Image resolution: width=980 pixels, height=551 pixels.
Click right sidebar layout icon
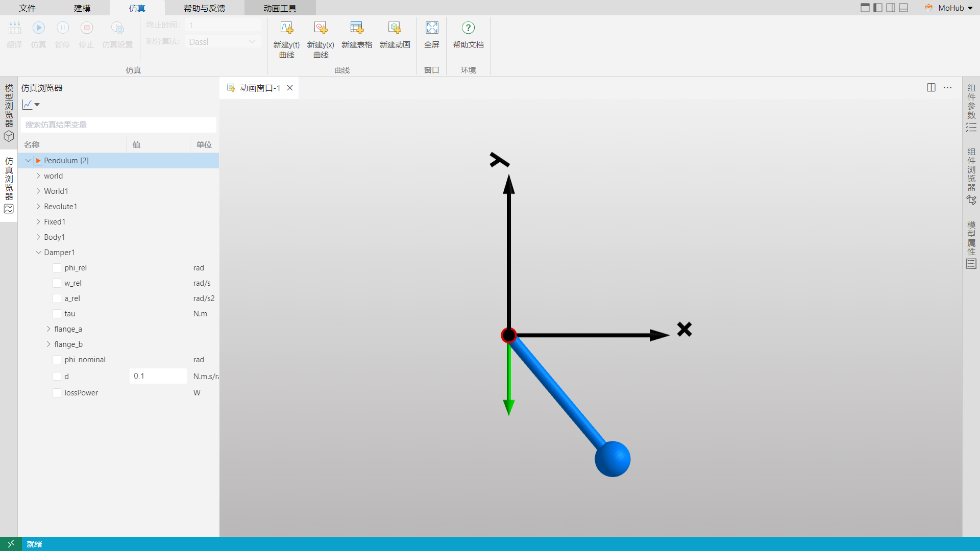coord(891,8)
